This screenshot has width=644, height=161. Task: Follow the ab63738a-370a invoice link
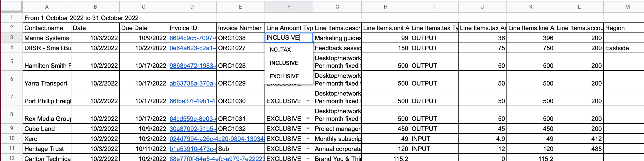pos(193,83)
